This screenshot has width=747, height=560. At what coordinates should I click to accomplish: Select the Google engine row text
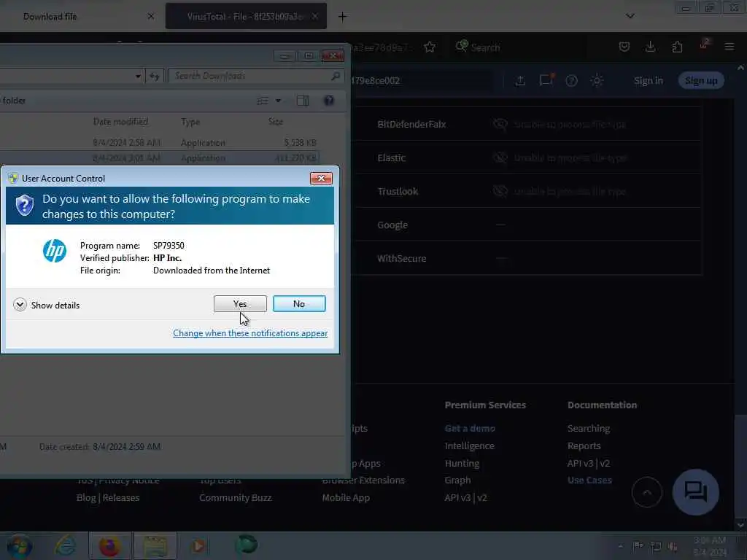click(392, 225)
